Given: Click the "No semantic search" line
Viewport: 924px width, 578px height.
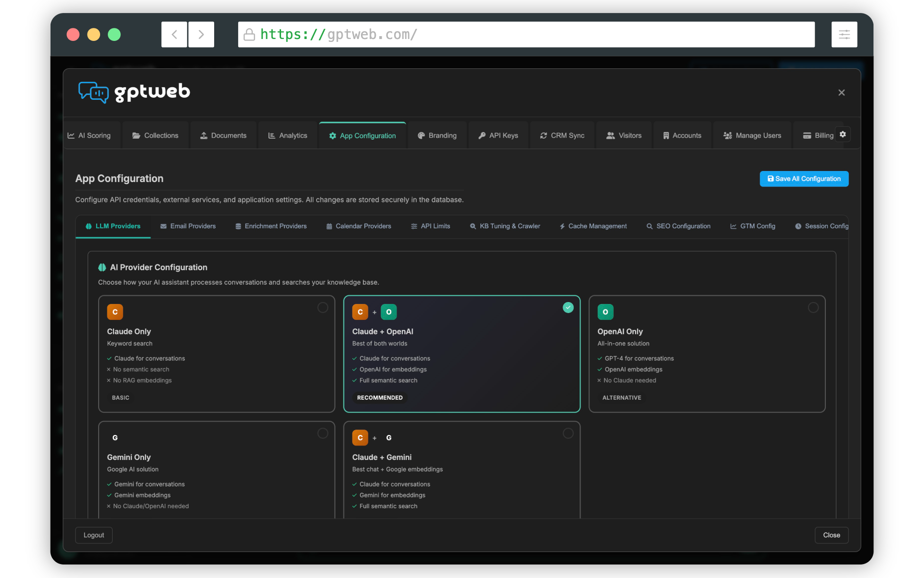Looking at the screenshot, I should coord(138,369).
